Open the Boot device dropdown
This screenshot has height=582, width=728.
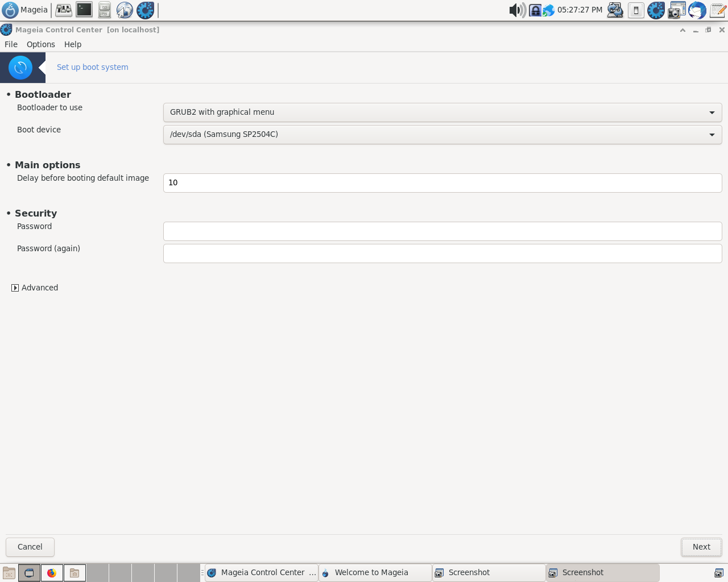(x=442, y=135)
